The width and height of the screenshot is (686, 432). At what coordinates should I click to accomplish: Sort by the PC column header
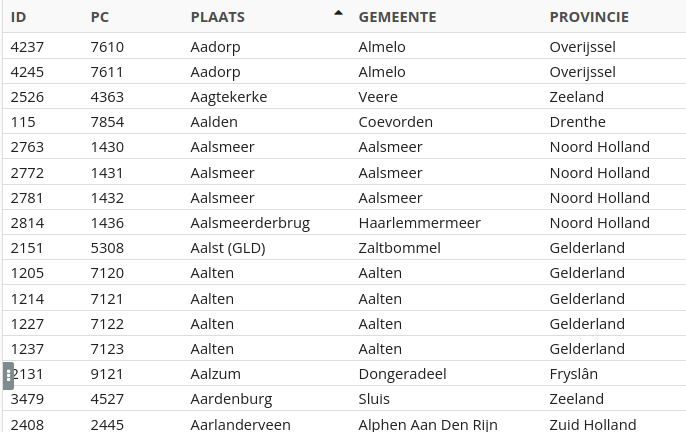100,17
